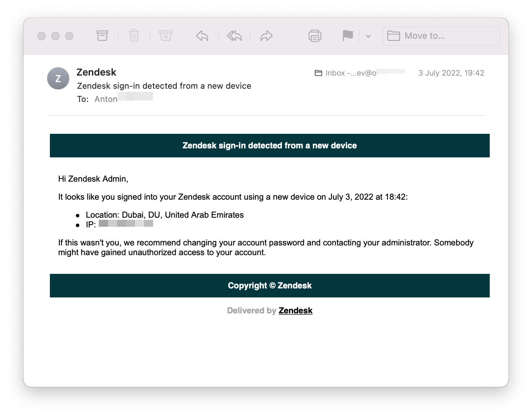Click the Copyright Zendesk footer banner
Viewport: 532px width, 416px height.
tap(269, 286)
